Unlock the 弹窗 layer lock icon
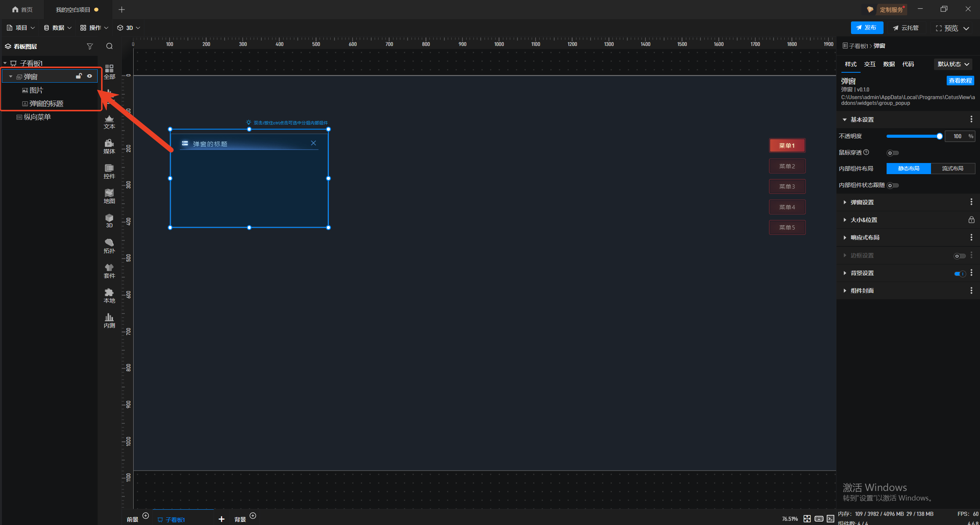Viewport: 980px width, 525px height. point(78,76)
